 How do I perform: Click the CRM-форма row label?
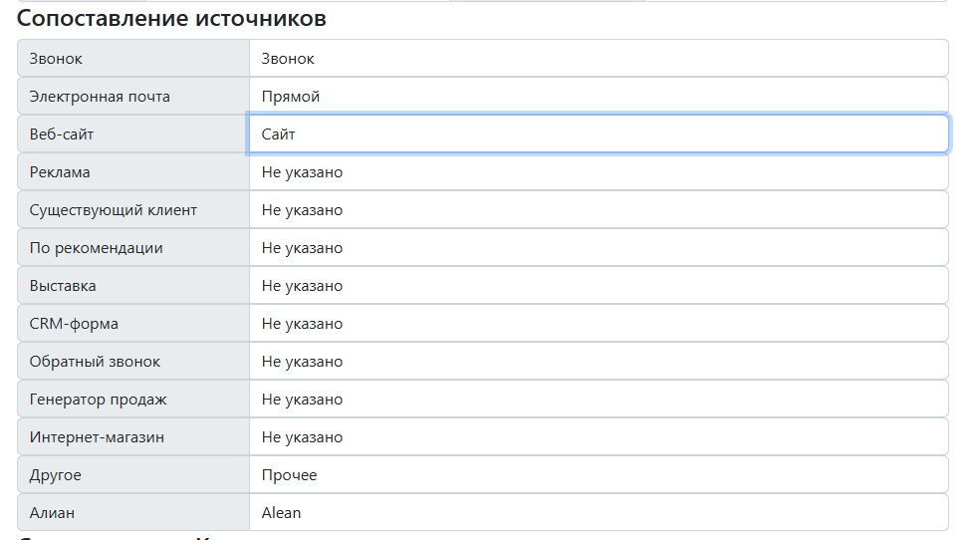pyautogui.click(x=74, y=323)
